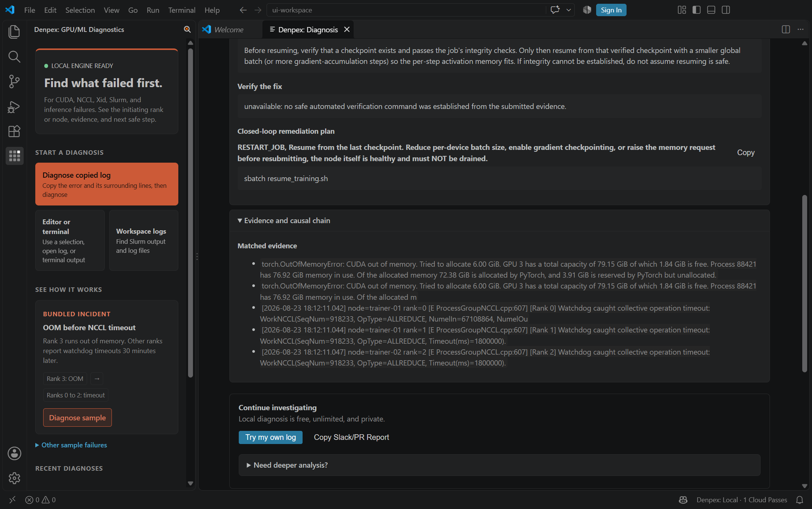Open the View menu
The width and height of the screenshot is (812, 509).
tap(111, 10)
